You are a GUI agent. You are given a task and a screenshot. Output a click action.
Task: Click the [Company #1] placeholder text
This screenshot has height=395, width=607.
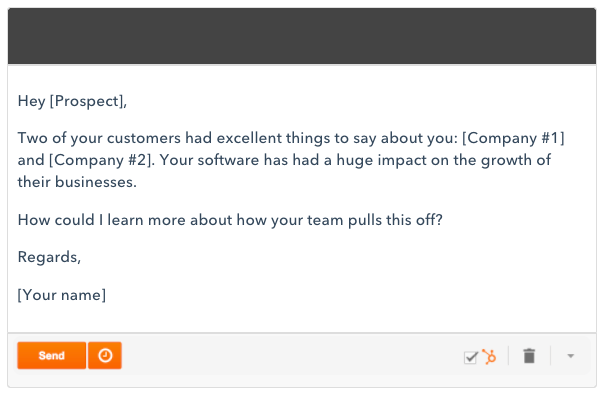tap(513, 138)
